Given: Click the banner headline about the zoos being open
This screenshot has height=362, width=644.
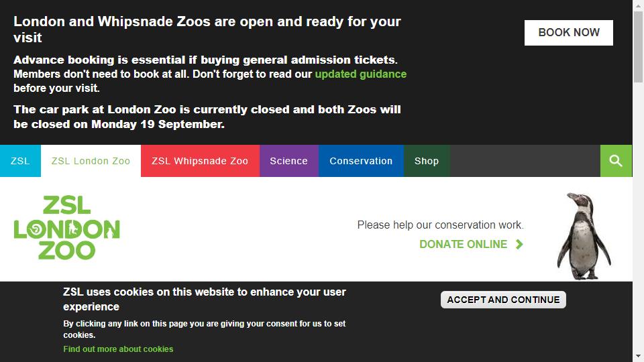Looking at the screenshot, I should (x=207, y=29).
